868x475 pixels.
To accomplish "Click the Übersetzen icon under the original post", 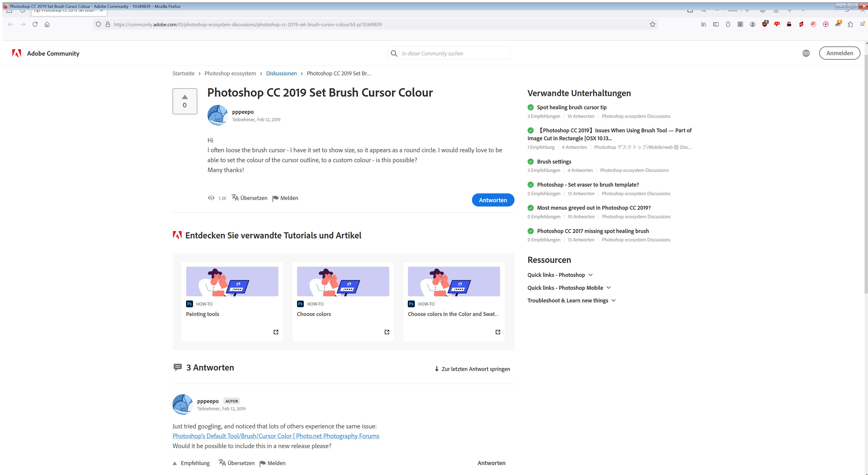I will point(235,197).
